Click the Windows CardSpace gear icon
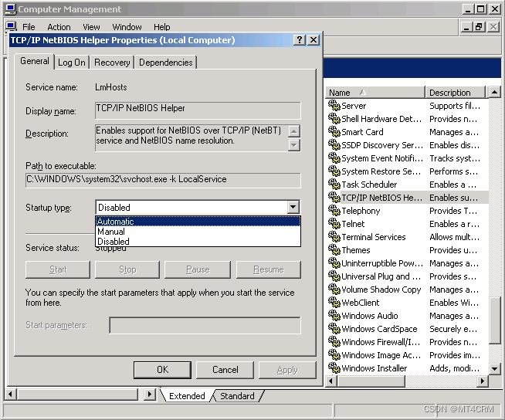505x420 pixels. point(334,329)
